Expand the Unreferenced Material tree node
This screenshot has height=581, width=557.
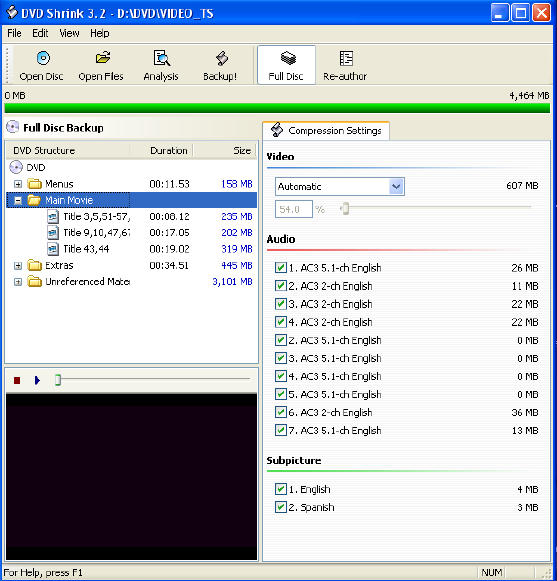click(17, 282)
